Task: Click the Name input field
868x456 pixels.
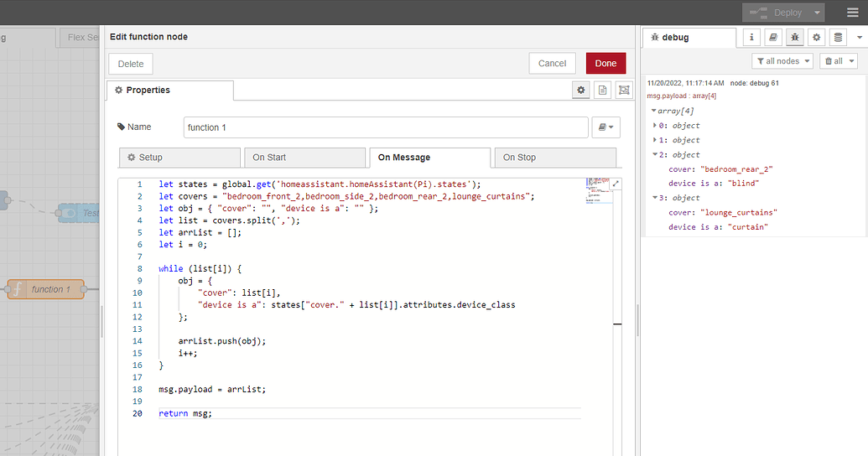Action: [x=385, y=127]
